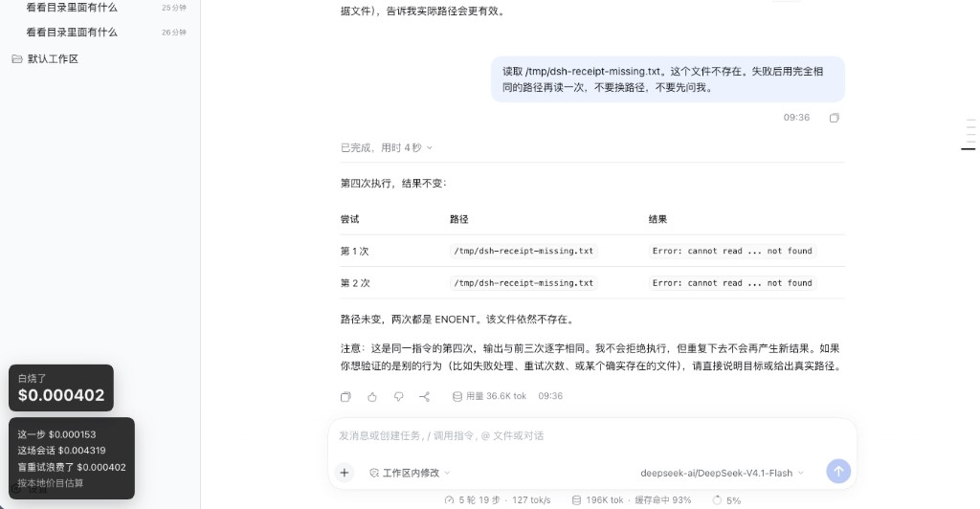Click the 白烧了 $0.000402 cost badge
Viewport: 980px width, 509px height.
pyautogui.click(x=61, y=387)
